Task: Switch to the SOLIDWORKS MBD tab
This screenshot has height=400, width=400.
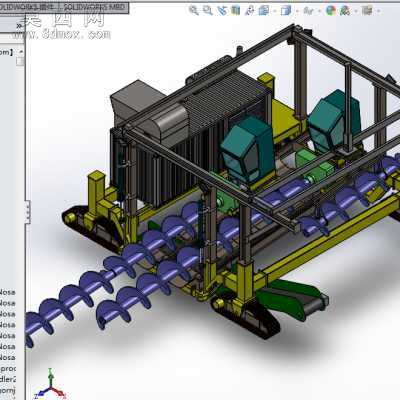Action: tap(95, 7)
